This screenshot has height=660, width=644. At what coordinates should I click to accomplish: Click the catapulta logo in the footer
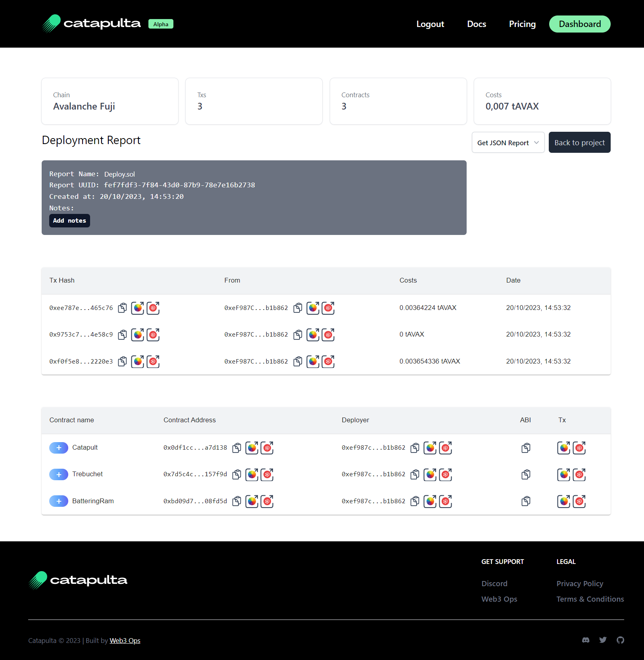click(78, 580)
